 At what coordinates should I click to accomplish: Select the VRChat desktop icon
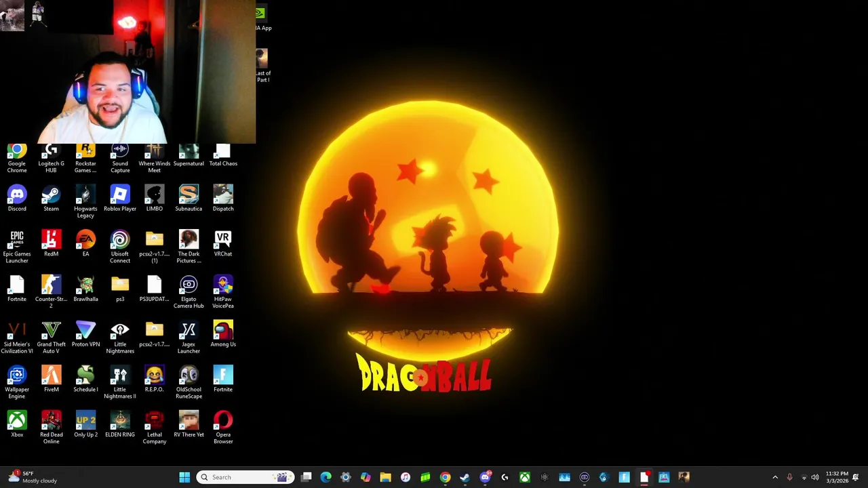click(223, 243)
